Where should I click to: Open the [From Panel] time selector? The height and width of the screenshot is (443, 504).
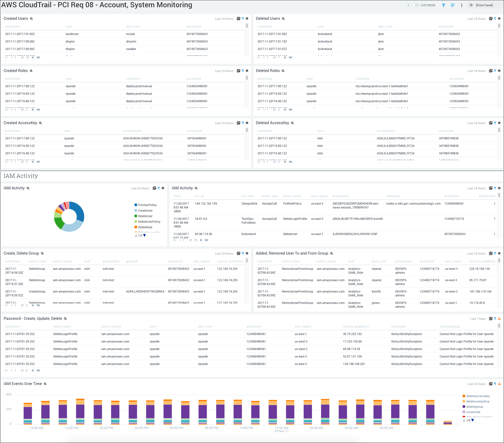coord(484,5)
